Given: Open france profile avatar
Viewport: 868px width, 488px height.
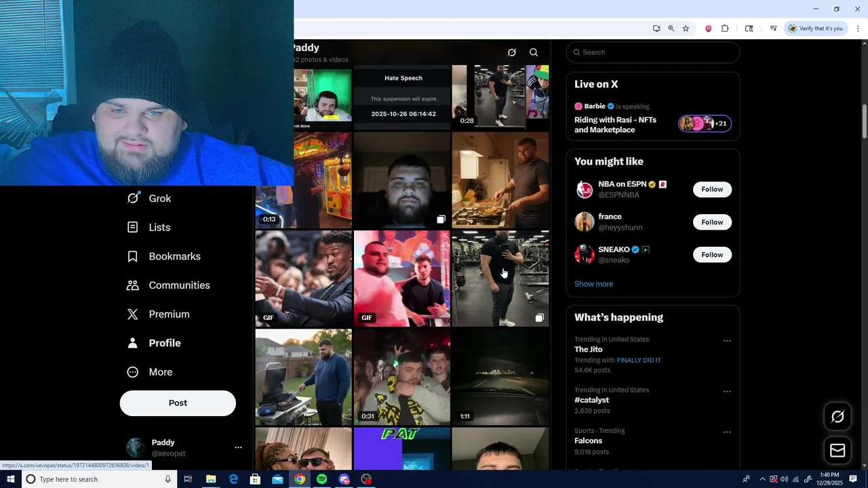Looking at the screenshot, I should (585, 222).
